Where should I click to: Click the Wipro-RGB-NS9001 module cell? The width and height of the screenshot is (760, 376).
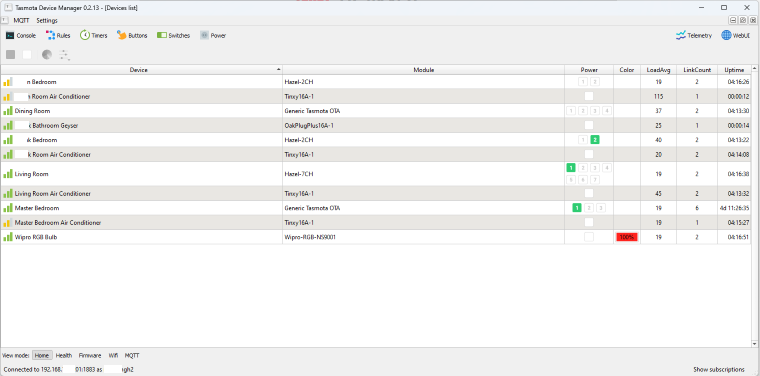(x=424, y=237)
